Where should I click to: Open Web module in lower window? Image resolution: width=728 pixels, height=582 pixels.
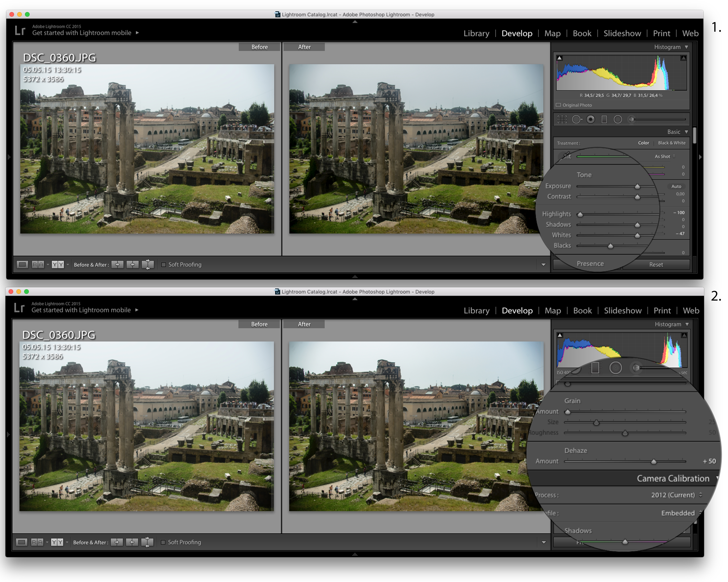[691, 311]
